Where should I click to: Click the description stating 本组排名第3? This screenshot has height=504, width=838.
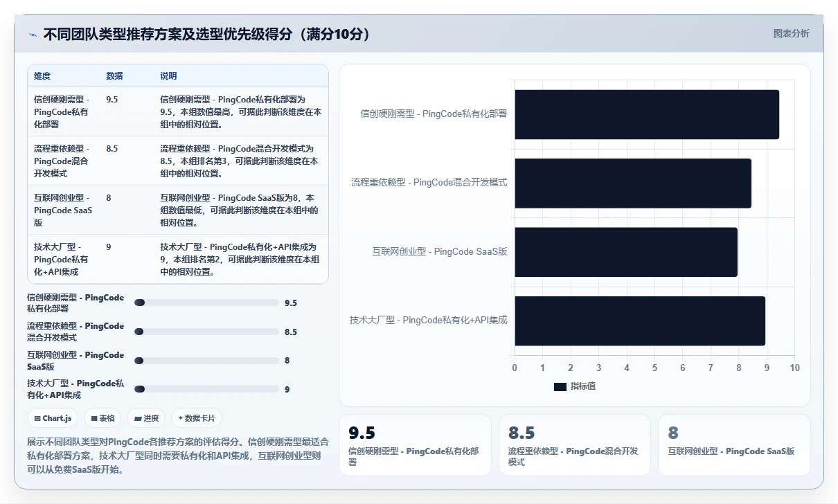(240, 161)
